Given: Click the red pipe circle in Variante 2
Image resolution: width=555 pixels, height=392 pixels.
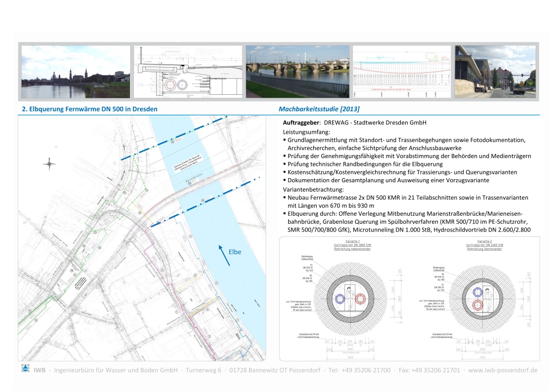Looking at the screenshot, I should coord(478,306).
